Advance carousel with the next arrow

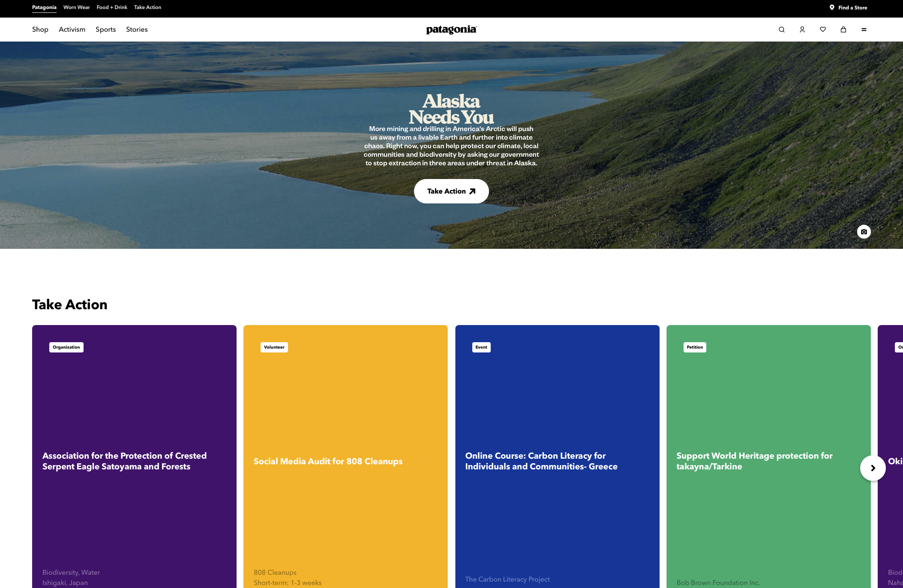873,468
